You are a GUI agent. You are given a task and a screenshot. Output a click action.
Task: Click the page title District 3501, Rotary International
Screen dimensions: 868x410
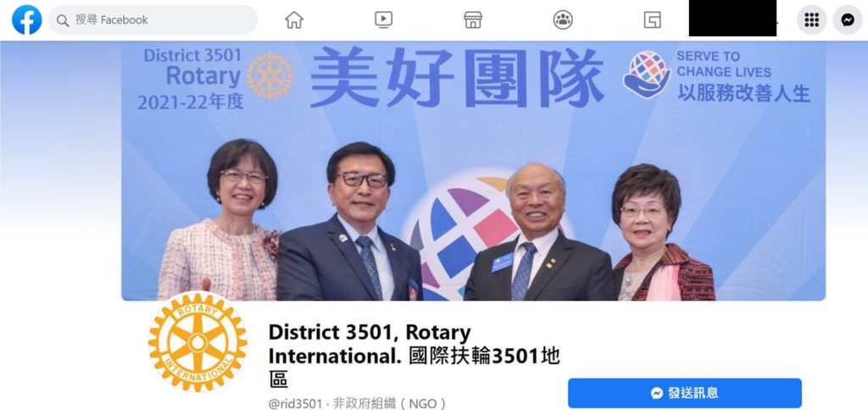coord(414,357)
